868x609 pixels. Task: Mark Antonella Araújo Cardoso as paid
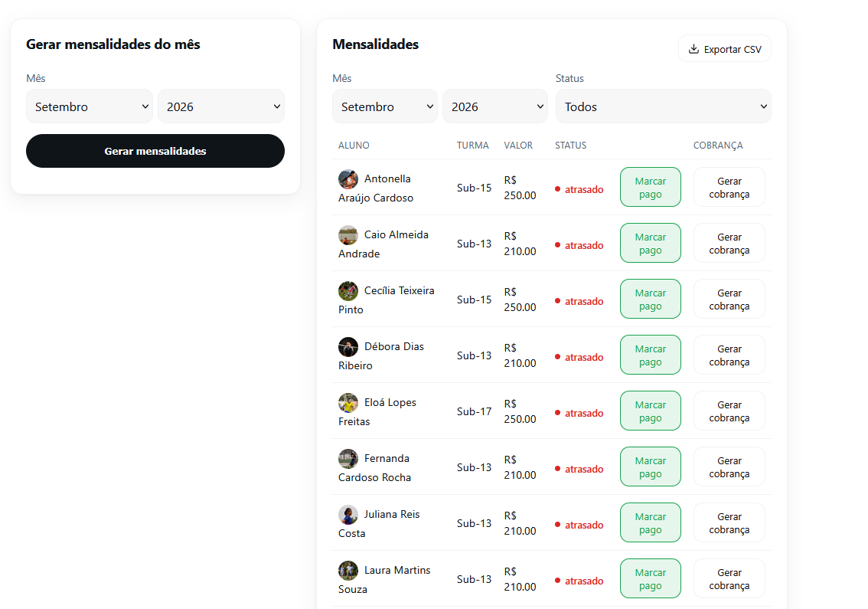(651, 188)
